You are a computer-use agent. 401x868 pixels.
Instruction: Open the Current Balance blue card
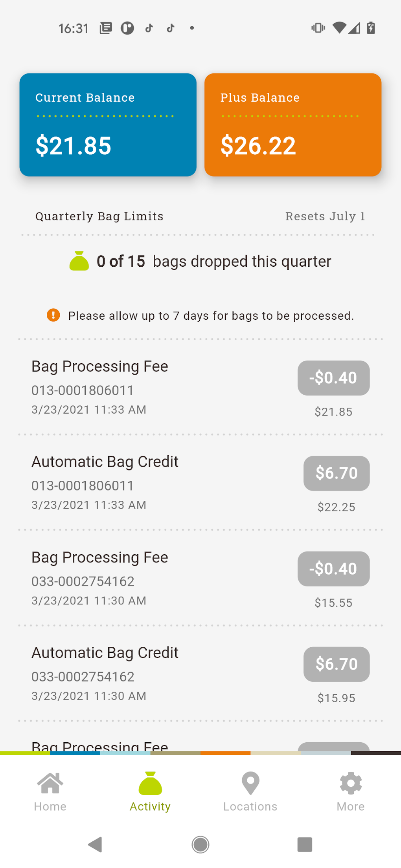click(108, 125)
